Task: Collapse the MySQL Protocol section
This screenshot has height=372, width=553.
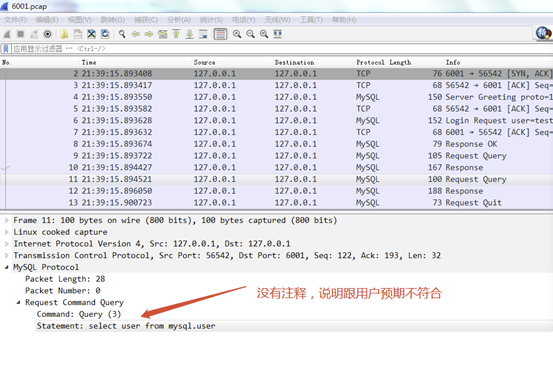Action: point(7,267)
